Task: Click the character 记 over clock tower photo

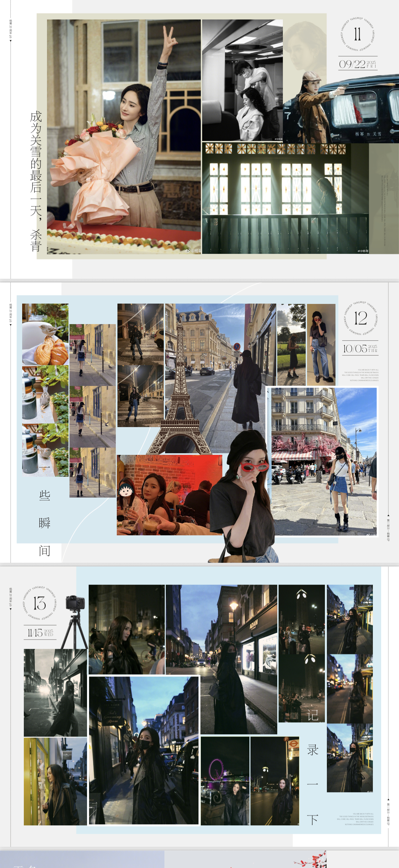Action: pos(312,715)
